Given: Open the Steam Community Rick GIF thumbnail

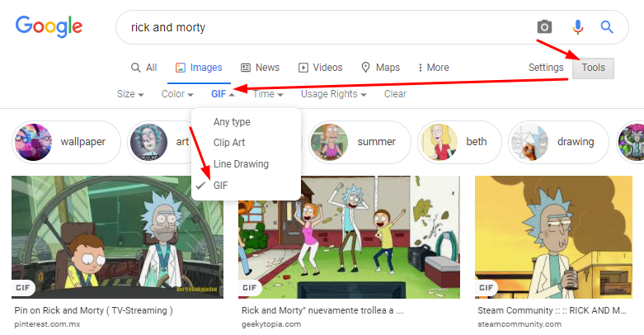Looking at the screenshot, I should tap(553, 237).
